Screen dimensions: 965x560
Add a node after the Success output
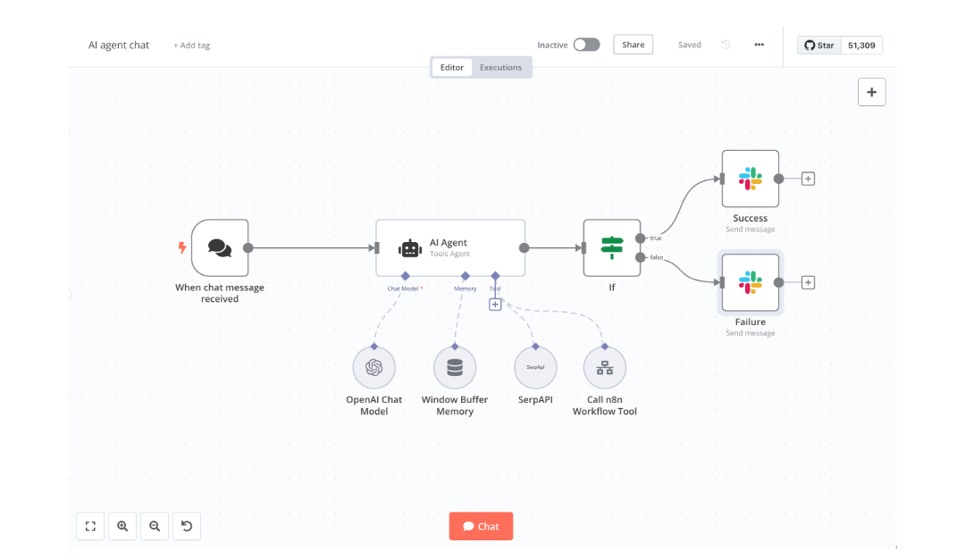pyautogui.click(x=808, y=179)
